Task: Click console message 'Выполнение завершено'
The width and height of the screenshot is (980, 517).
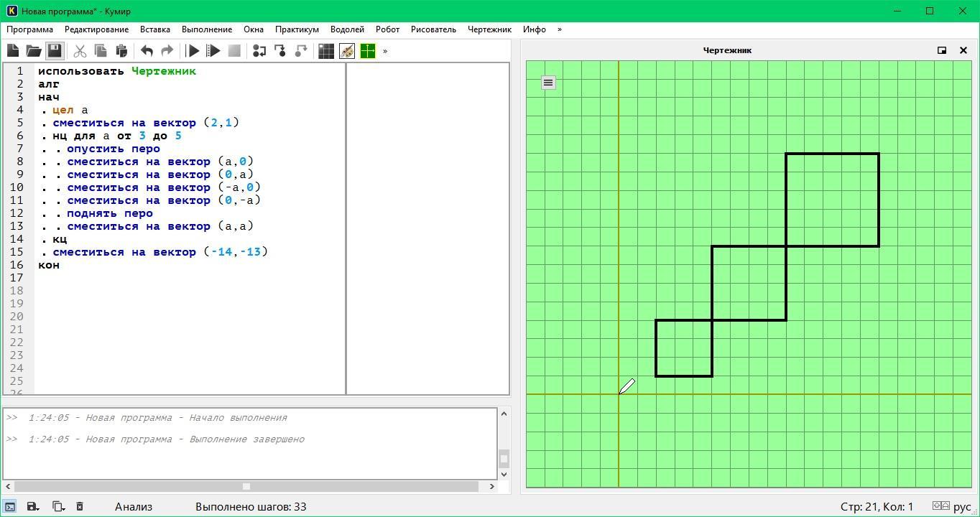Action: [246, 439]
